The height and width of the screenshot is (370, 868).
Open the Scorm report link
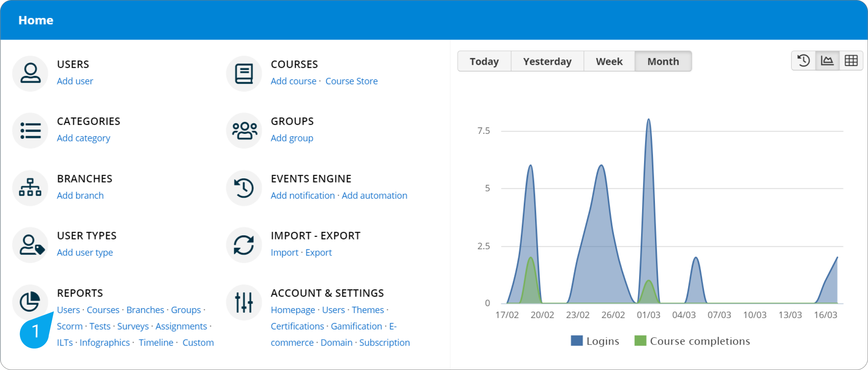coord(70,326)
